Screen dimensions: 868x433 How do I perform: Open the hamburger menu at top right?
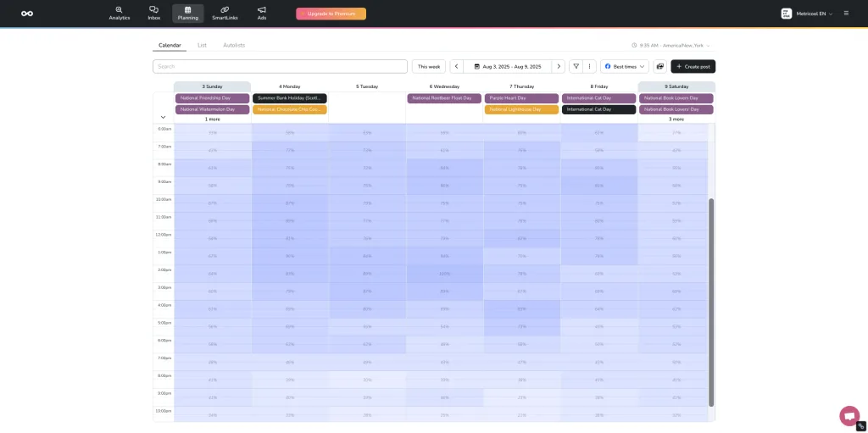[x=846, y=14]
